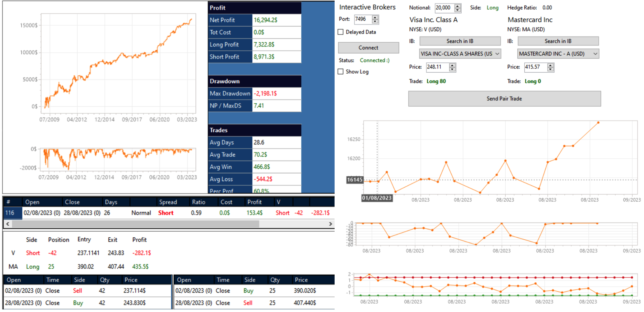Click the Visa Price input field
This screenshot has height=312, width=644.
[437, 67]
